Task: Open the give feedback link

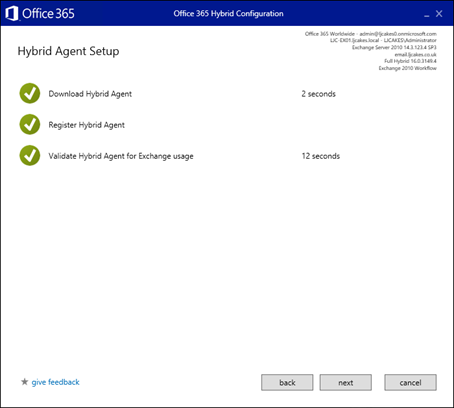Action: pos(55,382)
